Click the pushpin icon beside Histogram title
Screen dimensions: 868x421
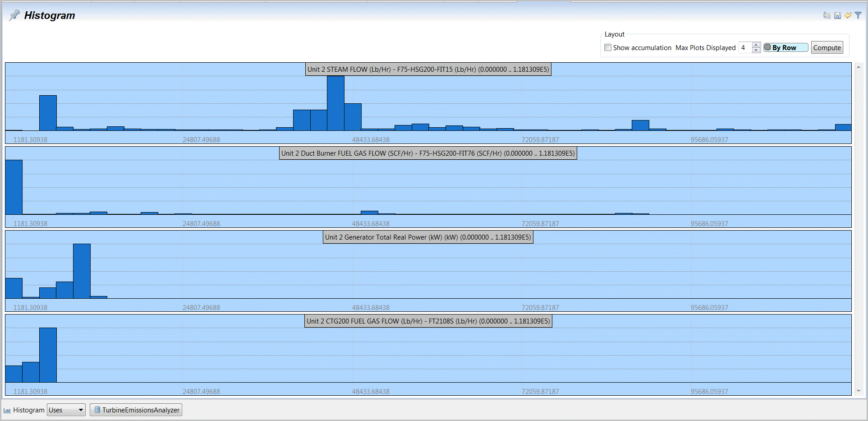coord(14,15)
